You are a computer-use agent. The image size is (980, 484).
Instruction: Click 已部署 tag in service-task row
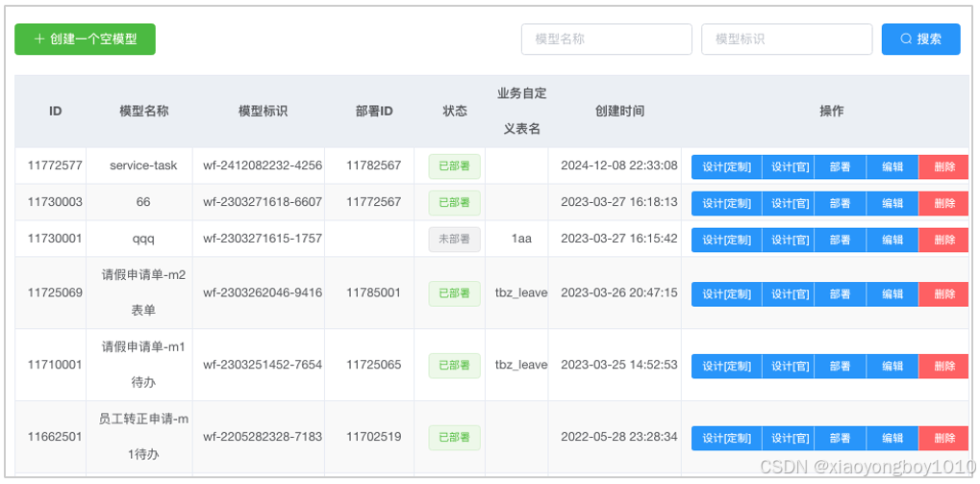(454, 167)
